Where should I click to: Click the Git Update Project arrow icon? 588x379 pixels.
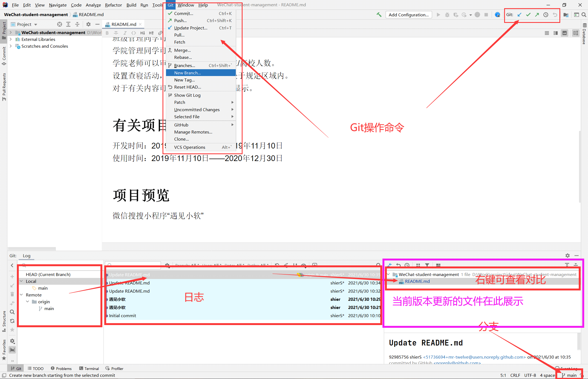click(x=519, y=15)
